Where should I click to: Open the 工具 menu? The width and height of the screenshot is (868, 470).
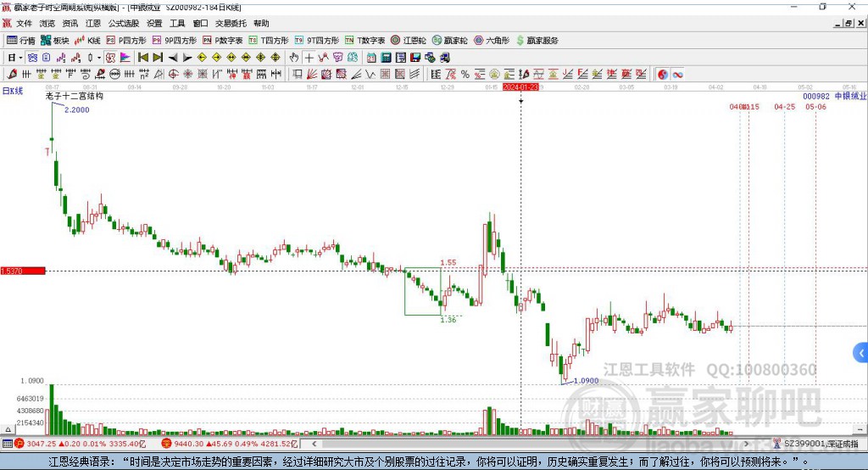coord(177,23)
